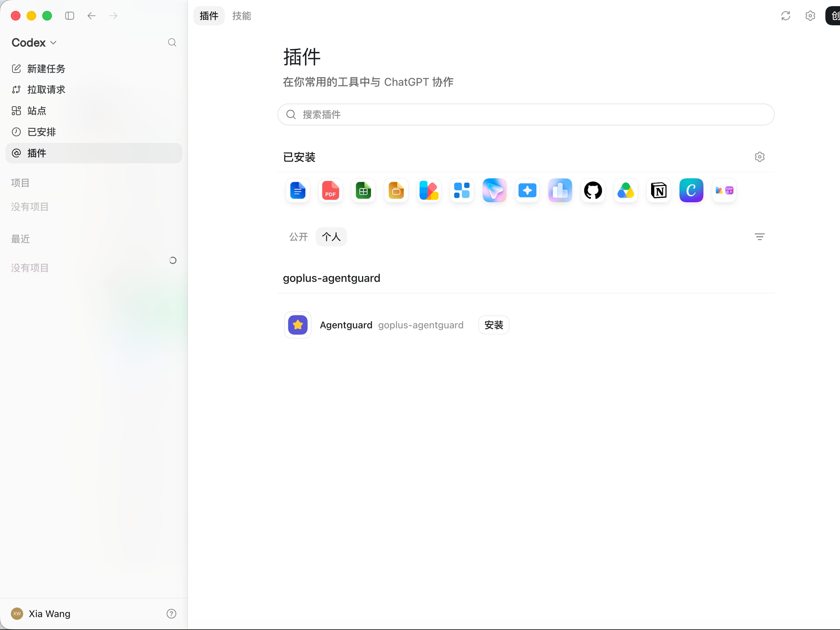Screen dimensions: 840x630
Task: Click the GitHub plugin icon
Action: (593, 190)
